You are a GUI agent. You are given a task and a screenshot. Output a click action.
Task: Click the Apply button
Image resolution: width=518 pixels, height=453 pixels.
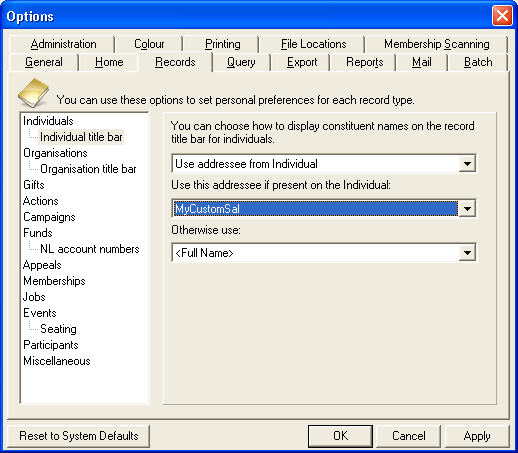point(477,436)
